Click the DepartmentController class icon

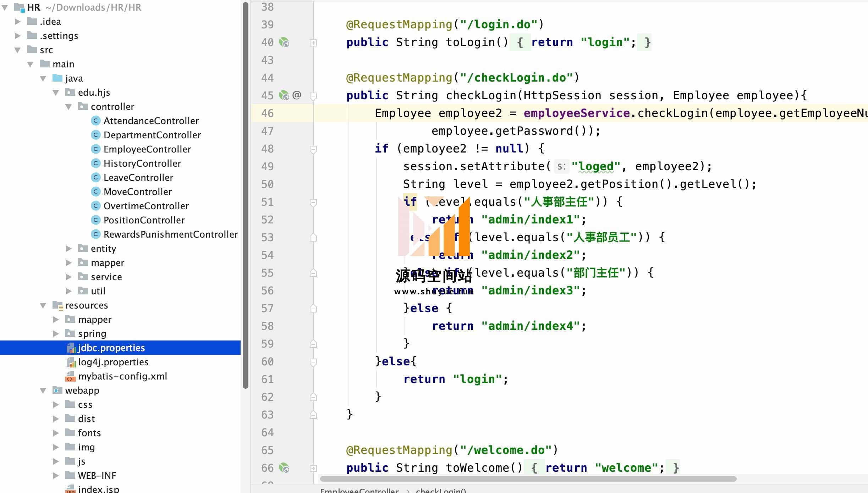pos(95,135)
